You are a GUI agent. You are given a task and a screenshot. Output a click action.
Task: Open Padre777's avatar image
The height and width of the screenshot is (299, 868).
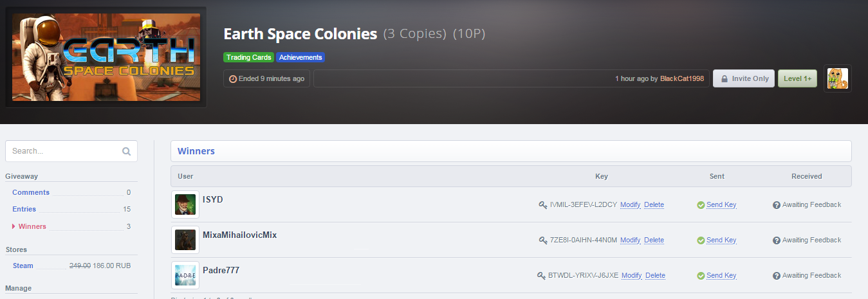point(185,275)
